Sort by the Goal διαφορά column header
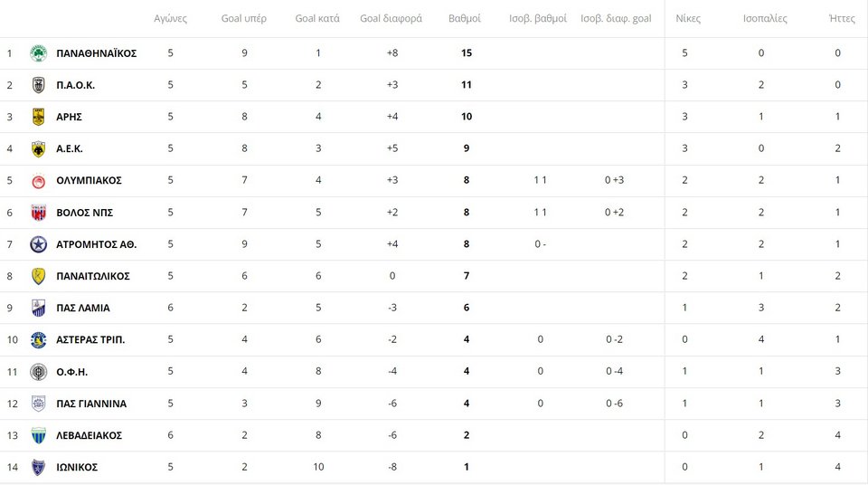The height and width of the screenshot is (485, 868). [x=391, y=18]
